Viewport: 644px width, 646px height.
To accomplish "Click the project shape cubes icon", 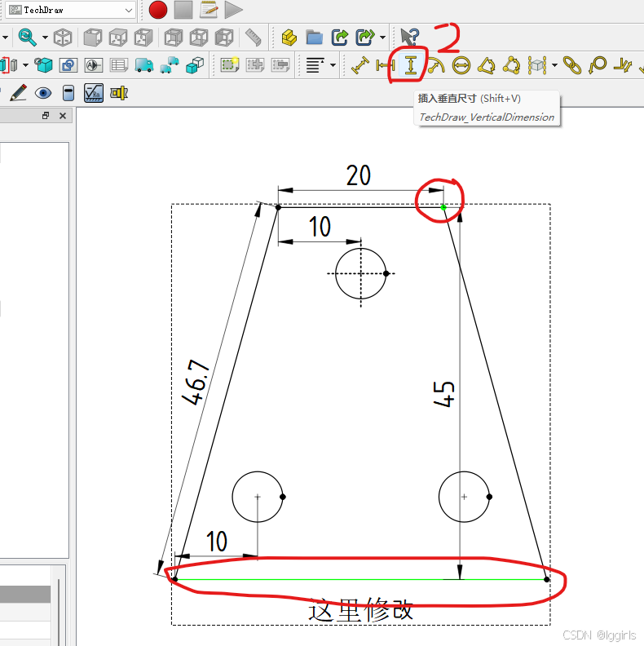I will click(x=195, y=65).
